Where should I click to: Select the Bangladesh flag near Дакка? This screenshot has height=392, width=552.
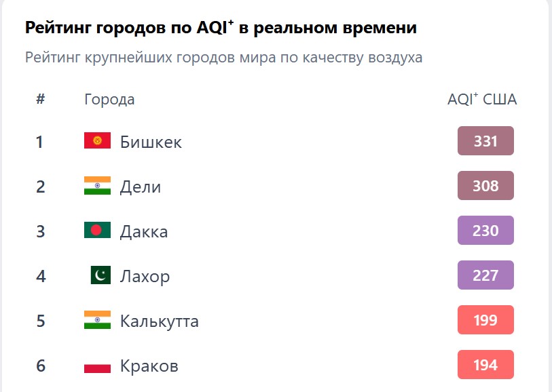(x=96, y=231)
